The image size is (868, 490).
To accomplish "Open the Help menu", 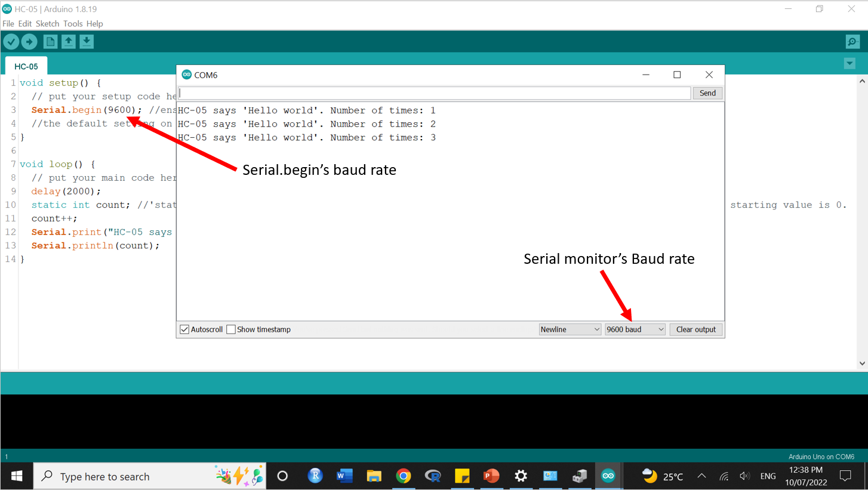I will point(94,24).
